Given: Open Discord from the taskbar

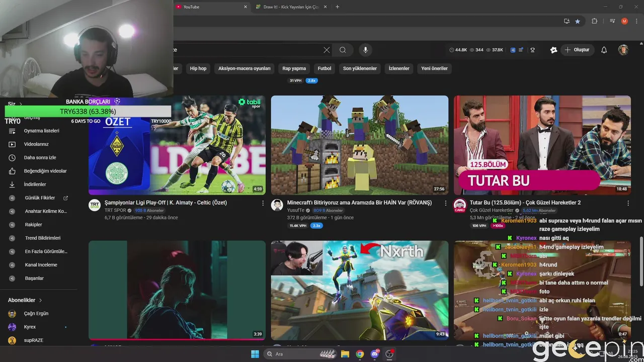Looking at the screenshot, I should coord(375,354).
